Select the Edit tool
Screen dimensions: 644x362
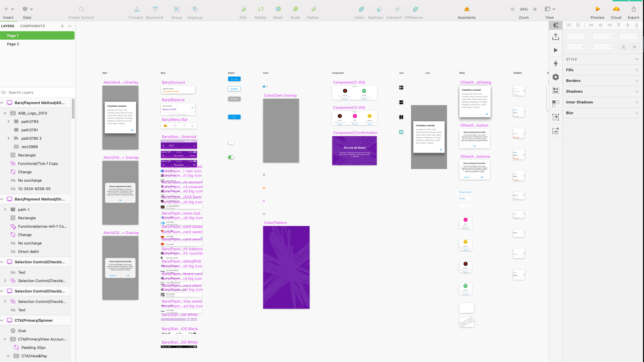pos(243,12)
